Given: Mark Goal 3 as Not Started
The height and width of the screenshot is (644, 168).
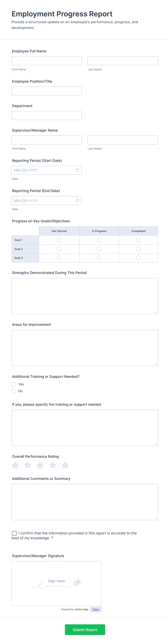Looking at the screenshot, I should tap(59, 258).
